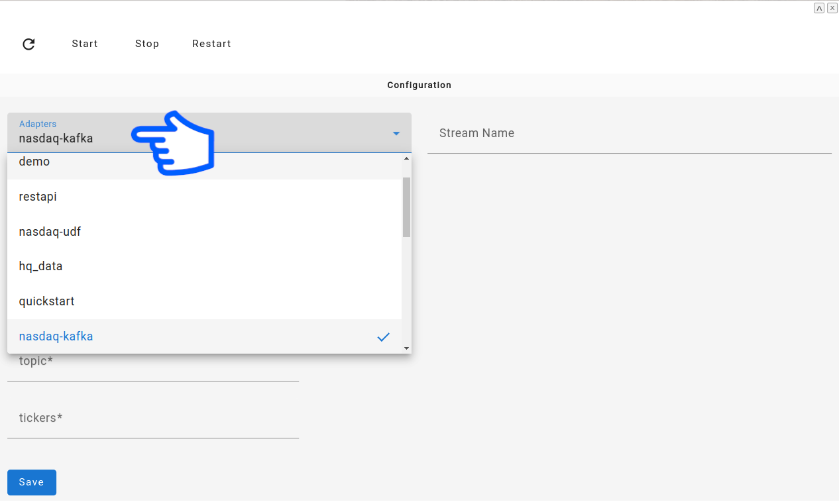Select the quickstart adapter
Image resolution: width=839 pixels, height=504 pixels.
click(46, 301)
